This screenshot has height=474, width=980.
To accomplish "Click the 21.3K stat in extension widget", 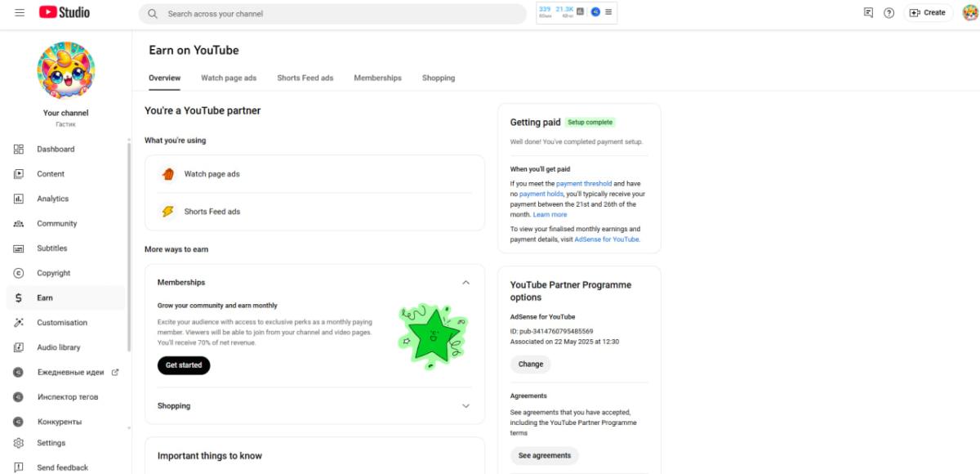I will click(564, 9).
